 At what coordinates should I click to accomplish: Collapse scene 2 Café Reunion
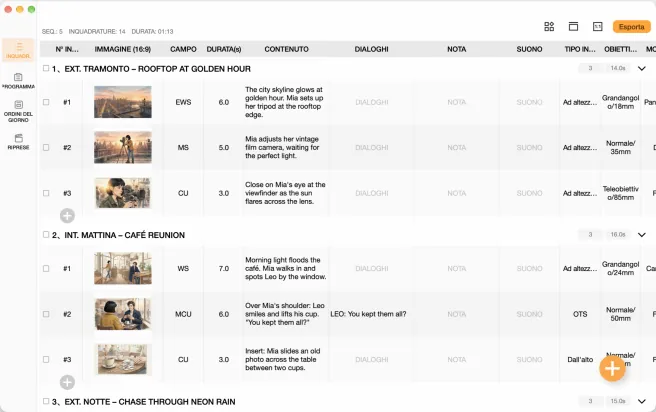click(641, 235)
